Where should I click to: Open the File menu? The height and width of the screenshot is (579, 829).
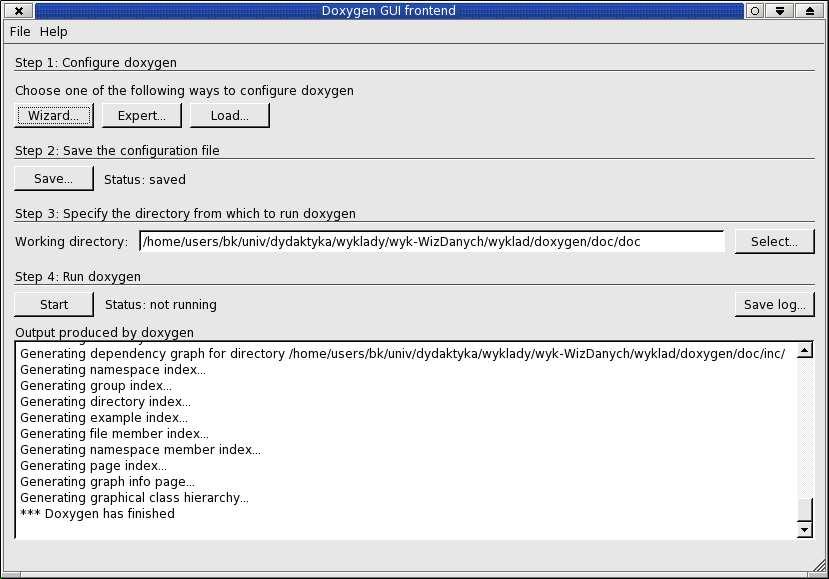coord(20,32)
